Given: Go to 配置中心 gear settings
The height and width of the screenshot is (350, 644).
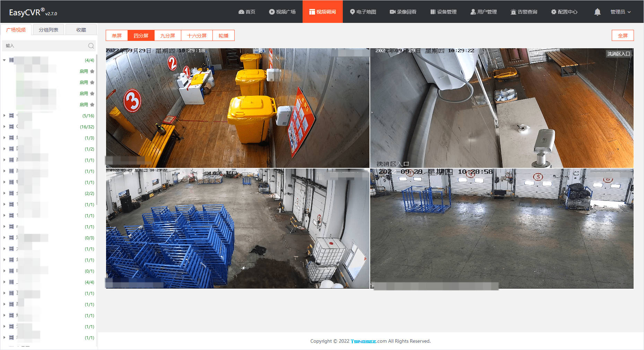Looking at the screenshot, I should pos(564,12).
